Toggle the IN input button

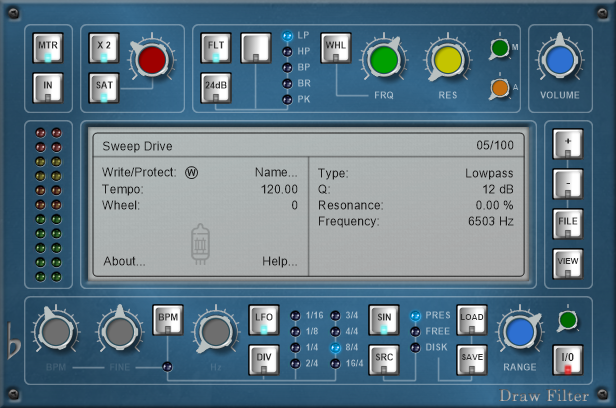(48, 89)
